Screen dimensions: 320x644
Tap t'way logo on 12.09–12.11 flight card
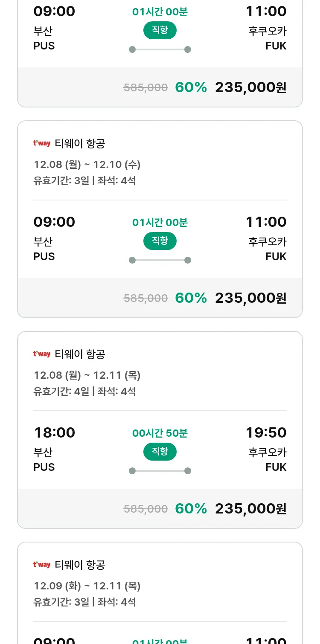coord(42,565)
